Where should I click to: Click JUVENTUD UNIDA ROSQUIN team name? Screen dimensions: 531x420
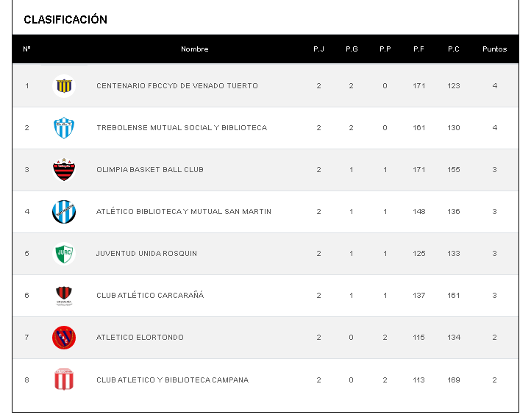(x=147, y=254)
